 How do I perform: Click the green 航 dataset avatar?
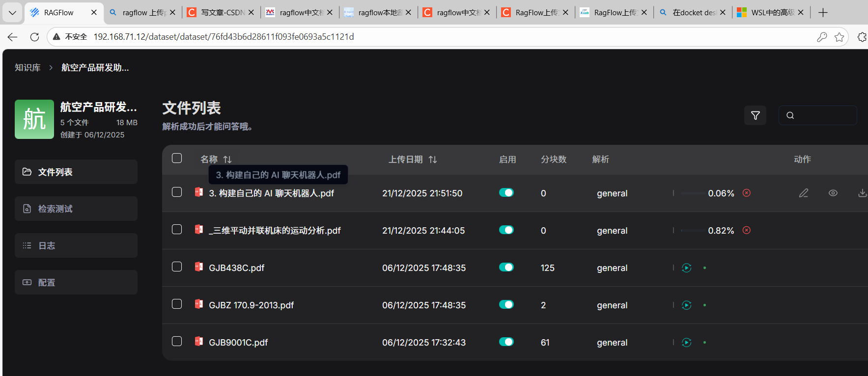tap(34, 119)
